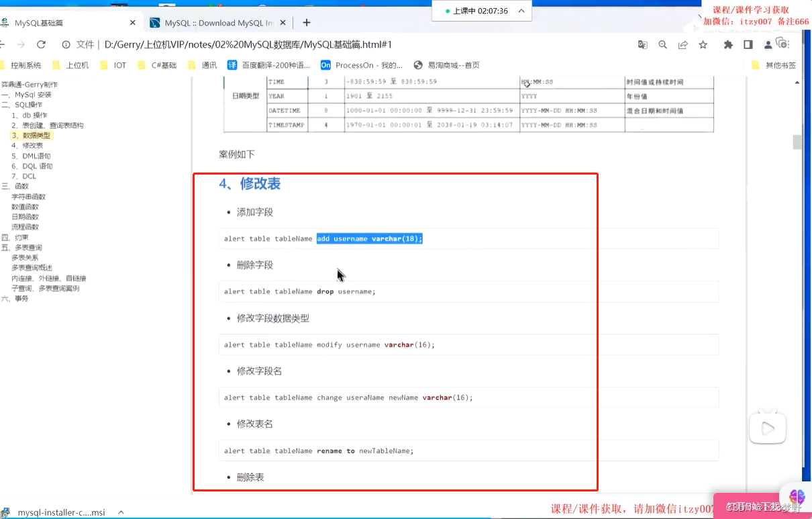Open the 上位机 bookmark folder
This screenshot has height=519, width=812.
(x=72, y=65)
